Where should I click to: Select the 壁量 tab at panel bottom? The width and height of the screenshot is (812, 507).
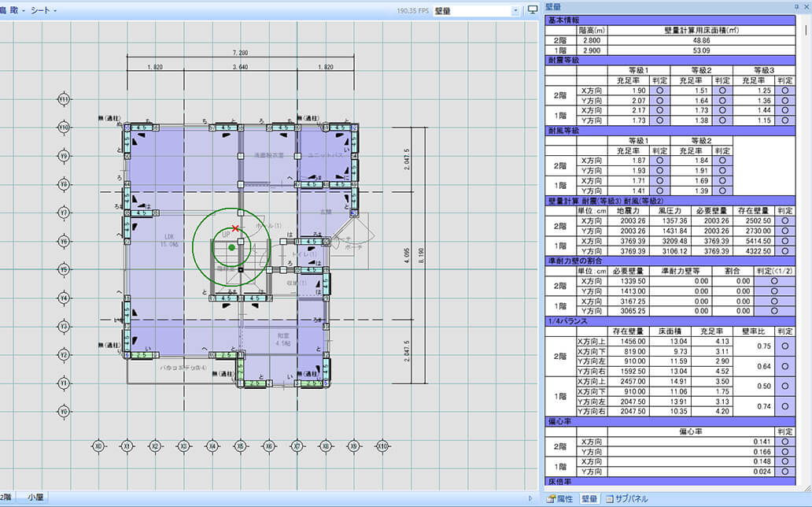pyautogui.click(x=589, y=498)
